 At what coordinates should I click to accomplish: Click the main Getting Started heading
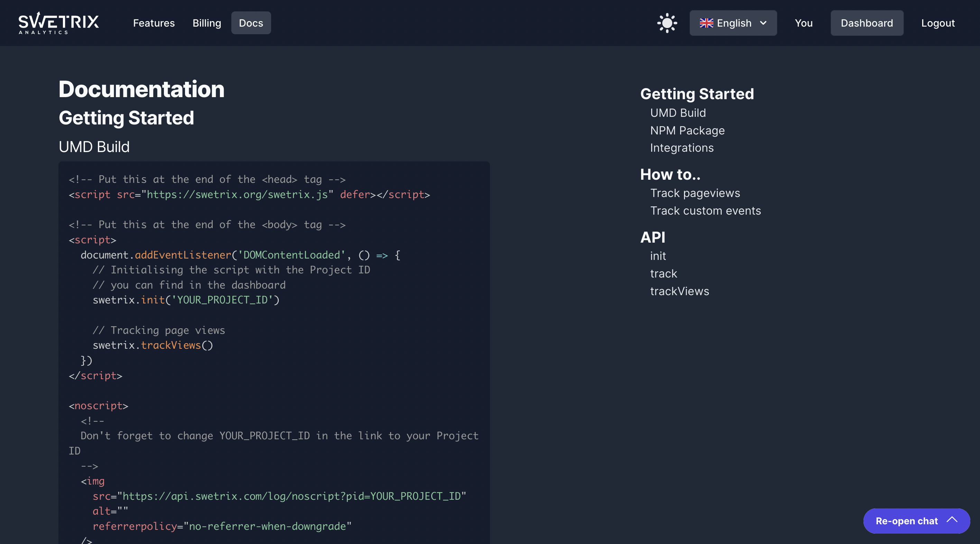coord(126,118)
